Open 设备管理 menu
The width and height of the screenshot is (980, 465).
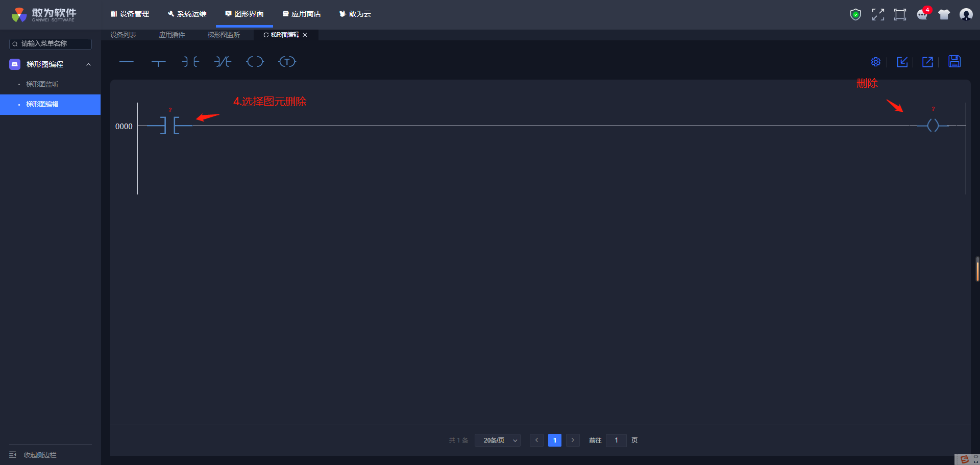pos(130,14)
